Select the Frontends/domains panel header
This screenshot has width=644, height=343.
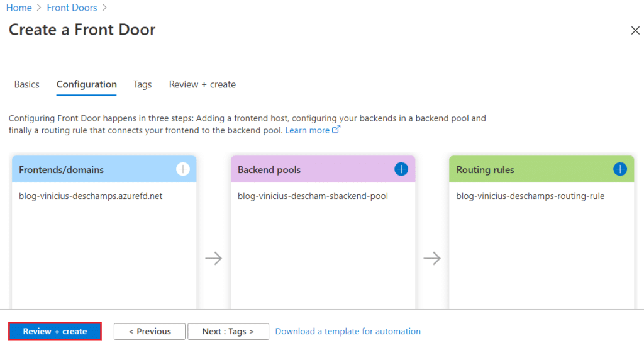click(104, 169)
